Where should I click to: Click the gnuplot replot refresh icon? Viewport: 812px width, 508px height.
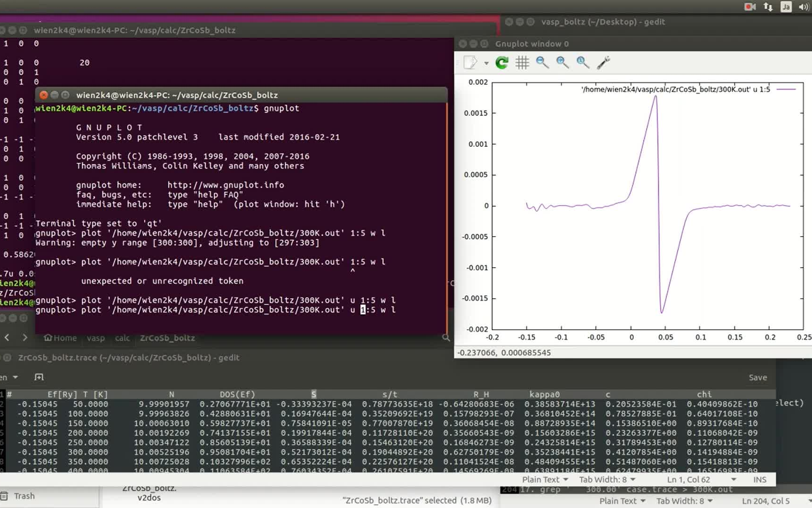502,63
